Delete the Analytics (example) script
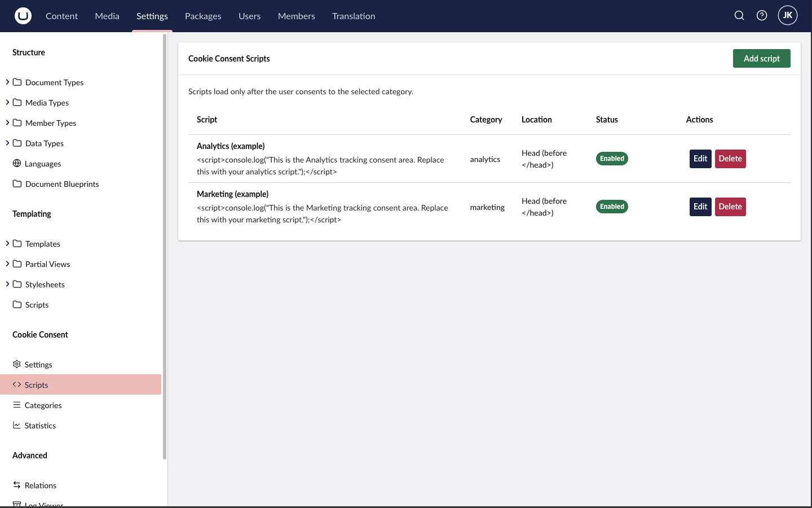 [x=730, y=159]
